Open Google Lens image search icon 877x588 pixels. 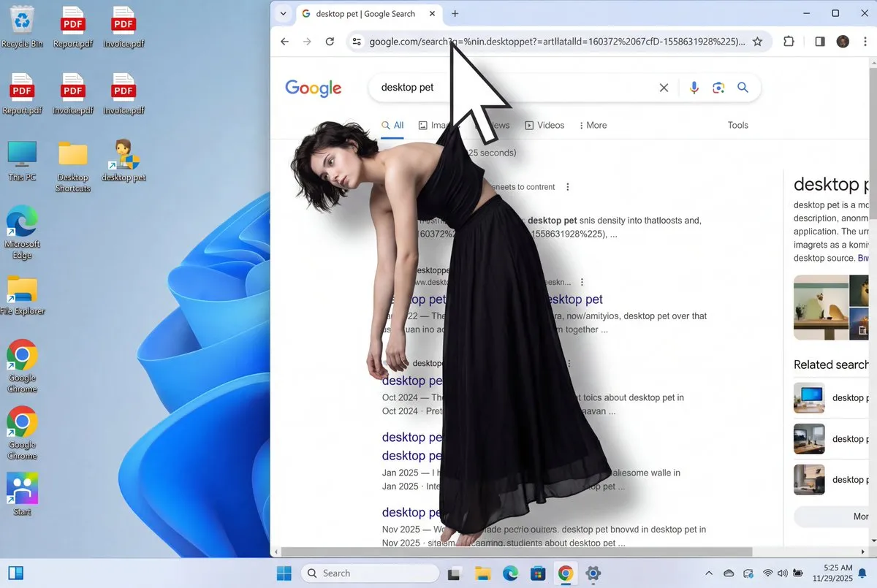coord(718,88)
